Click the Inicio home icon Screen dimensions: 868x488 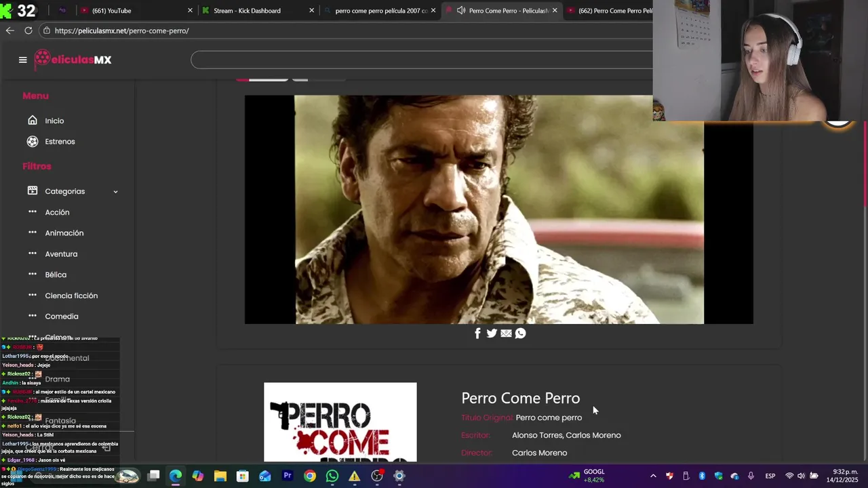point(33,121)
